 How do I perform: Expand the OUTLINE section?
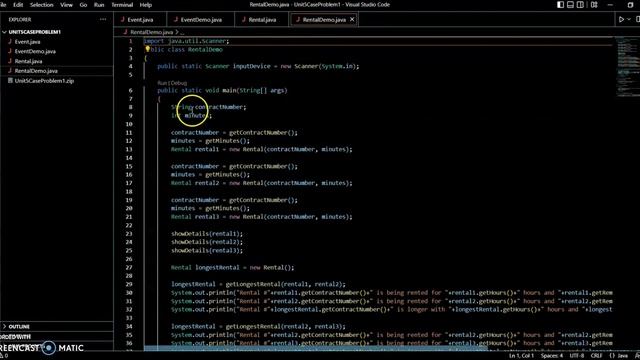(19, 327)
